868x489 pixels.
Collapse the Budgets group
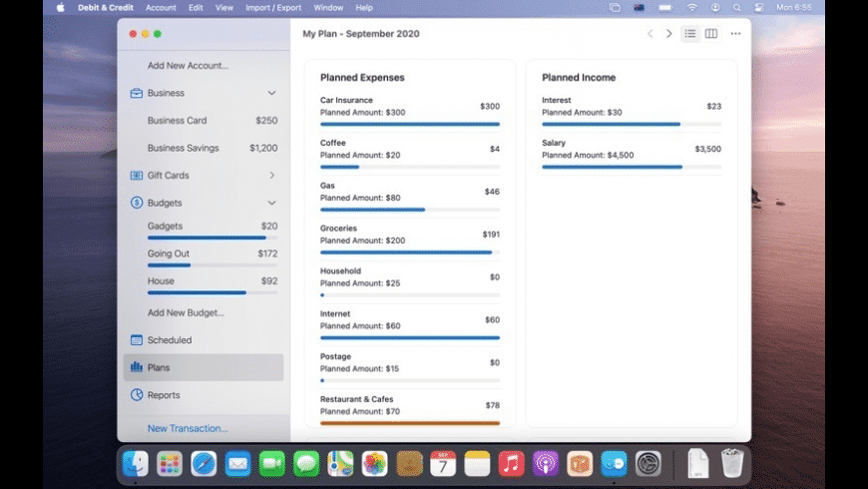click(271, 203)
